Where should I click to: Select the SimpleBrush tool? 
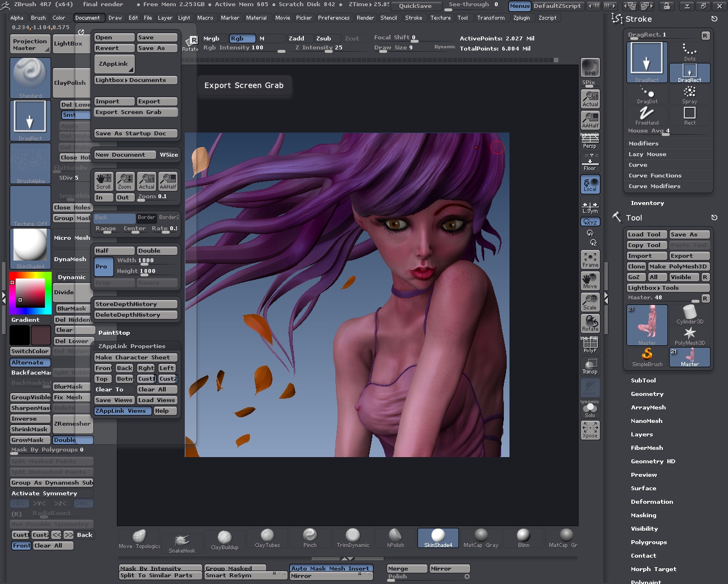click(x=647, y=357)
